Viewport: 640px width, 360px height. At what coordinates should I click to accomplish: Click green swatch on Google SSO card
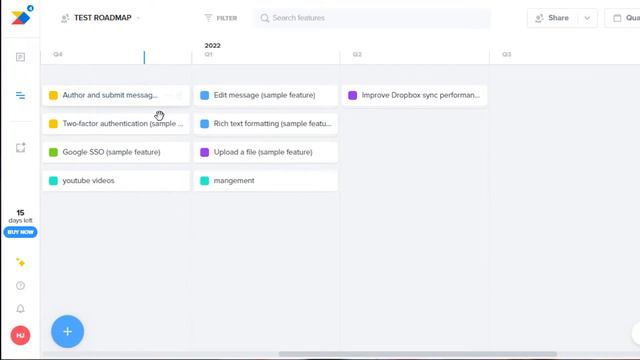point(53,152)
